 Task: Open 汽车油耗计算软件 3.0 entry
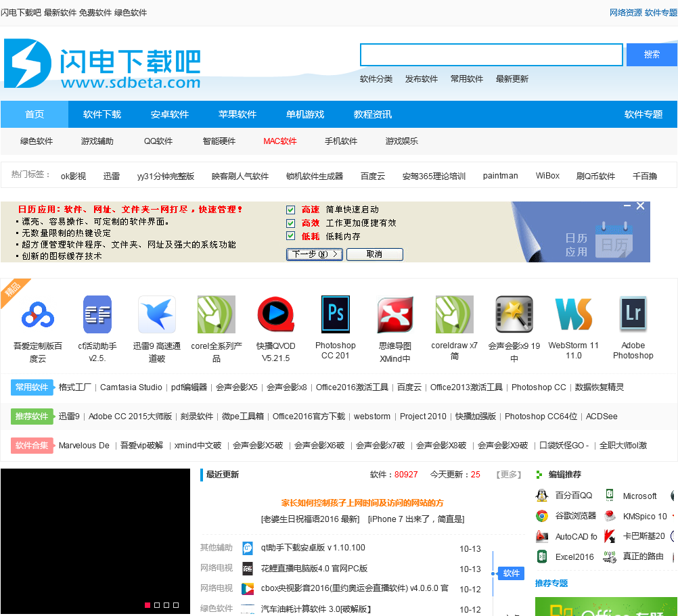click(x=315, y=609)
